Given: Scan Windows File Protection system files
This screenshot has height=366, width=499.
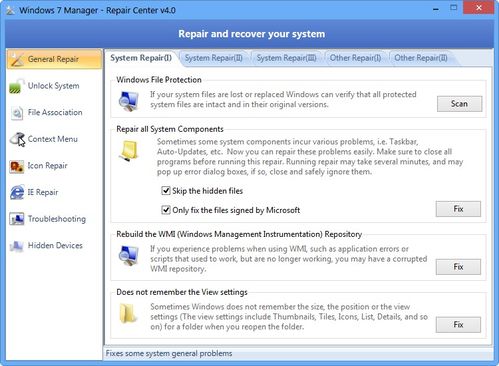Looking at the screenshot, I should (459, 104).
